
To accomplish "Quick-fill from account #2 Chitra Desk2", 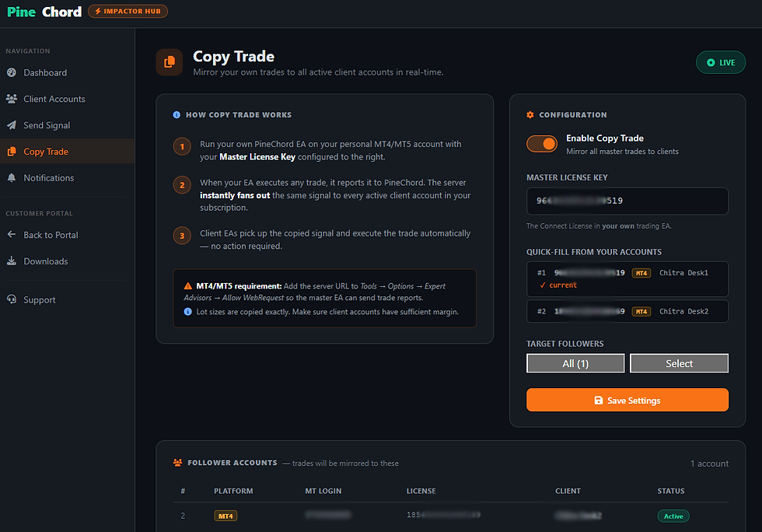I will 627,311.
